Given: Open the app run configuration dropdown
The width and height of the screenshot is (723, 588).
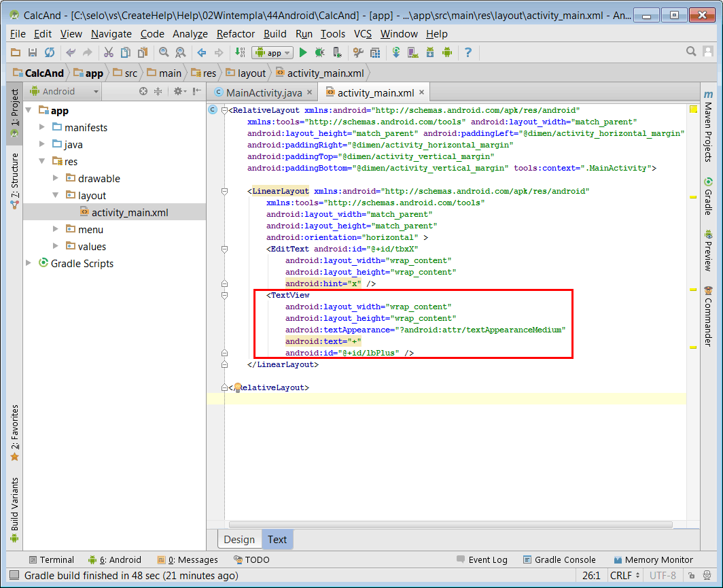Looking at the screenshot, I should (x=272, y=52).
